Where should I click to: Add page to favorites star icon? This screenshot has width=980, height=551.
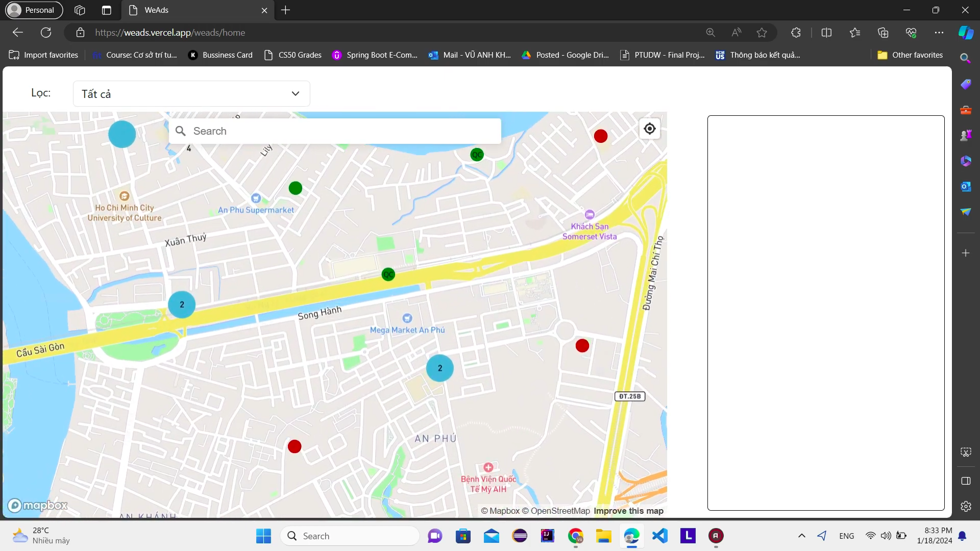[762, 33]
